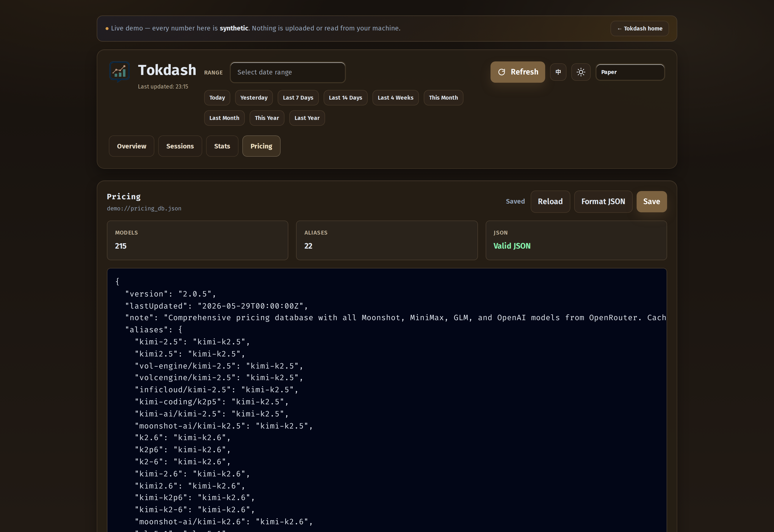
Task: Click the Aliases 22 stat card
Action: pos(387,240)
